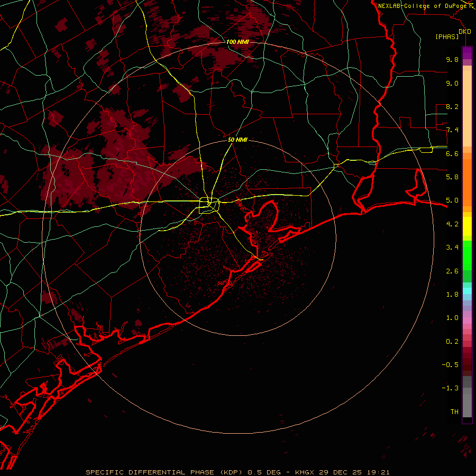The image size is (476, 476).
Task: Click the 2.6 value on color scale
Action: point(452,271)
